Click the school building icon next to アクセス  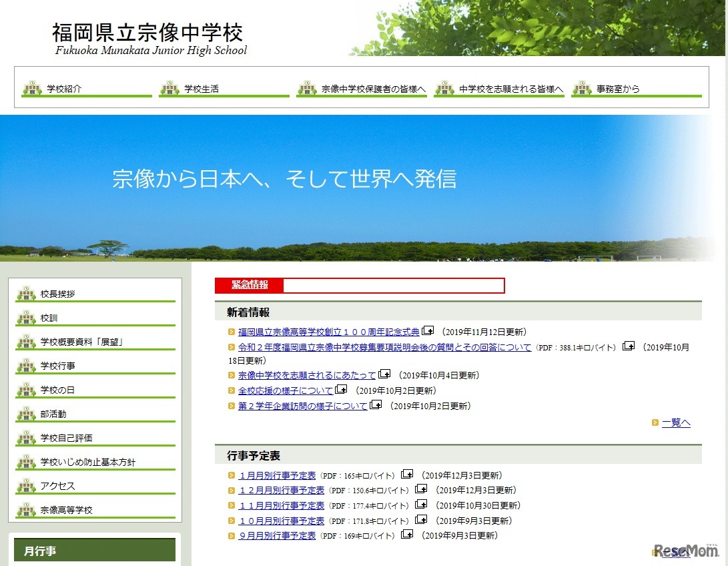point(25,487)
